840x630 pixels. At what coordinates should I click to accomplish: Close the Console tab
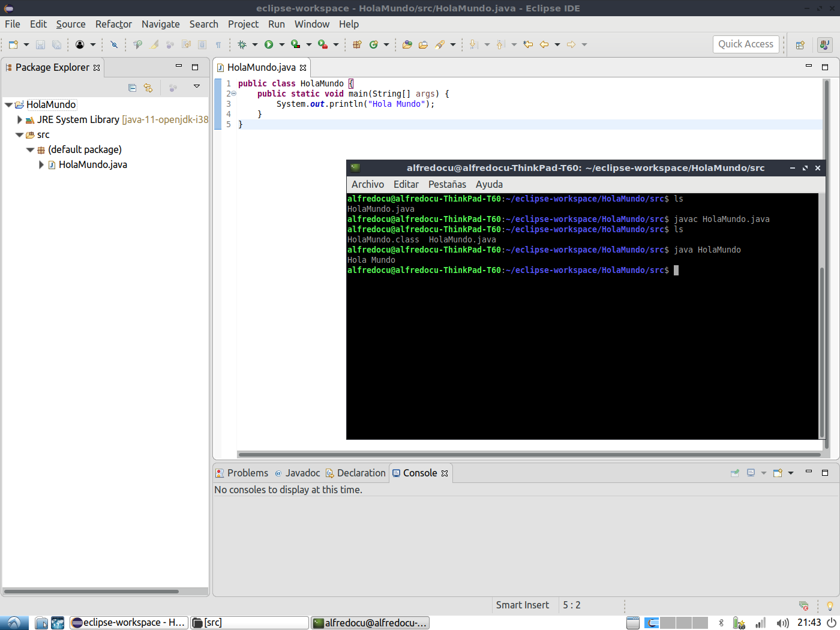[445, 473]
